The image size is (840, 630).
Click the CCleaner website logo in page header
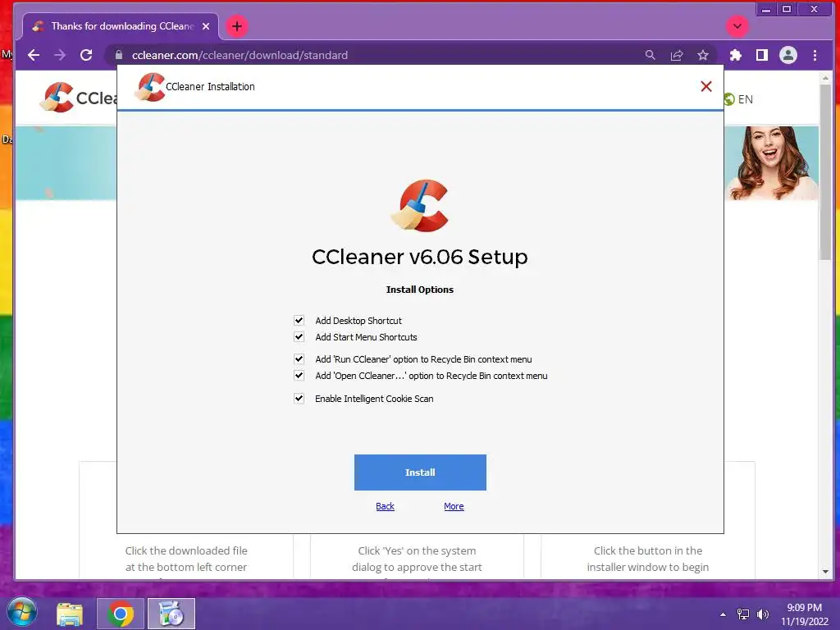[79, 98]
